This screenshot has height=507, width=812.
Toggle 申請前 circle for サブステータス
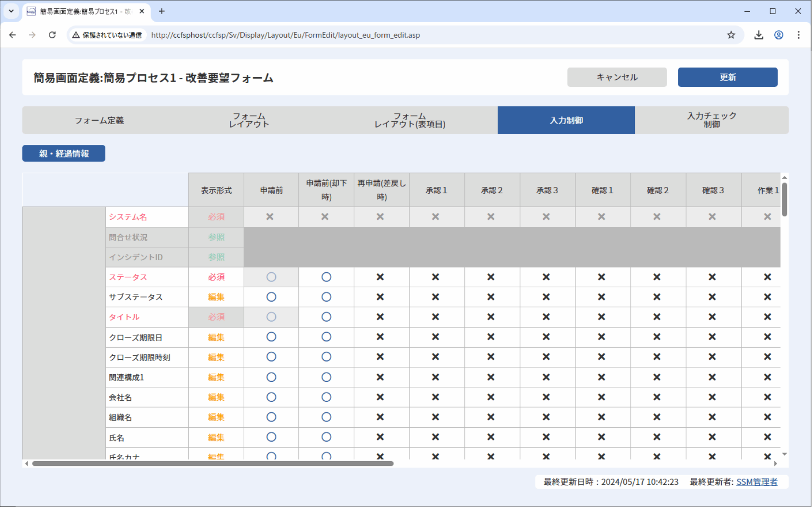click(x=271, y=297)
